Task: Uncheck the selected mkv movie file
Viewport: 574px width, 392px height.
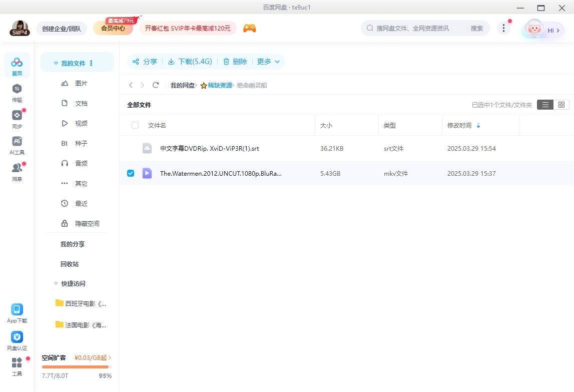Action: (x=131, y=173)
